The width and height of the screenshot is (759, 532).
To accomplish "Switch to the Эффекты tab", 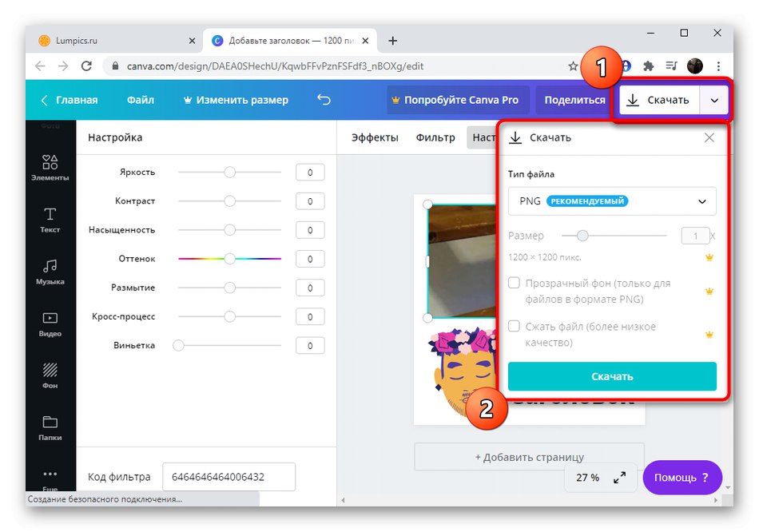I will click(x=374, y=137).
